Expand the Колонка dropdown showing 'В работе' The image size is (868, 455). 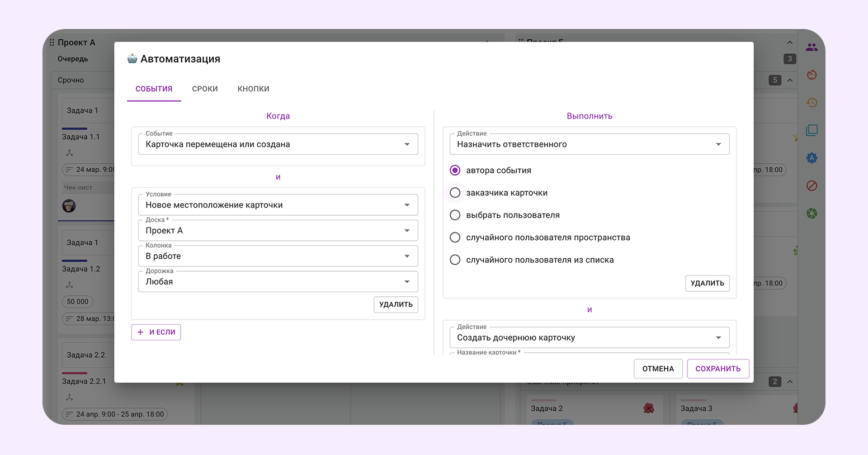point(277,256)
